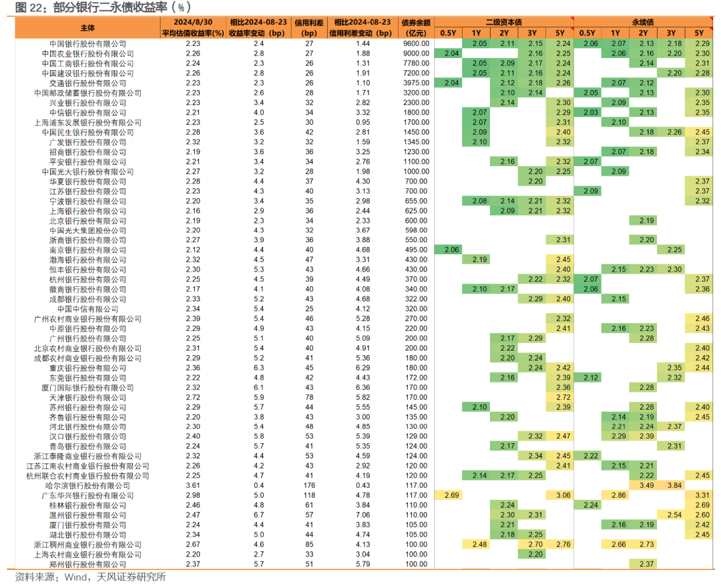Click 厦门国际银行股份有限公司 row name

pyautogui.click(x=87, y=388)
